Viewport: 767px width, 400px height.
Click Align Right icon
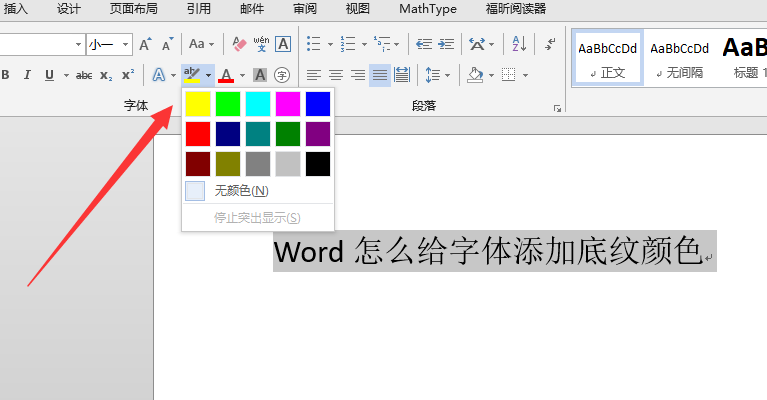click(x=358, y=75)
